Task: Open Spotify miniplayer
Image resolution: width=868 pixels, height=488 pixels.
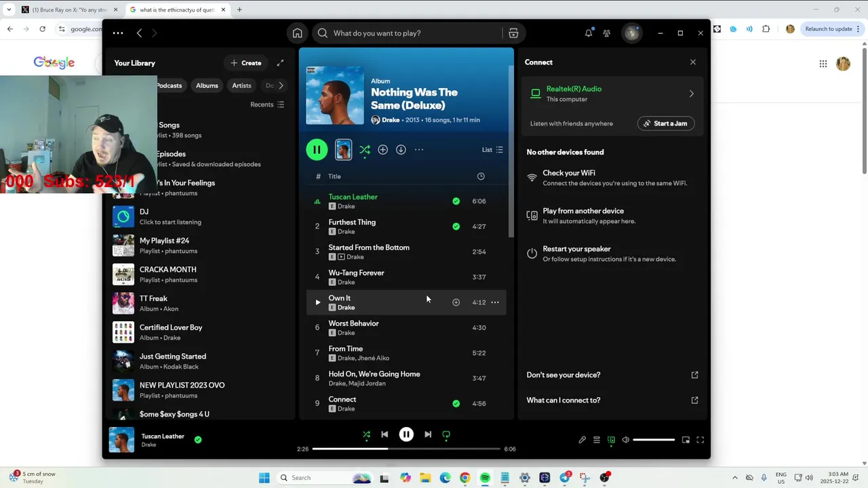Action: [686, 440]
